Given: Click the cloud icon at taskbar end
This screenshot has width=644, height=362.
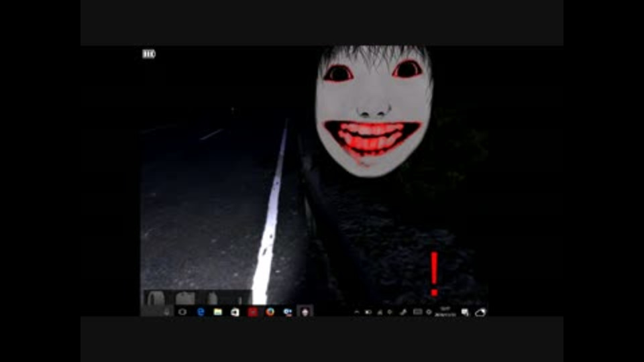Looking at the screenshot, I should coord(480,313).
